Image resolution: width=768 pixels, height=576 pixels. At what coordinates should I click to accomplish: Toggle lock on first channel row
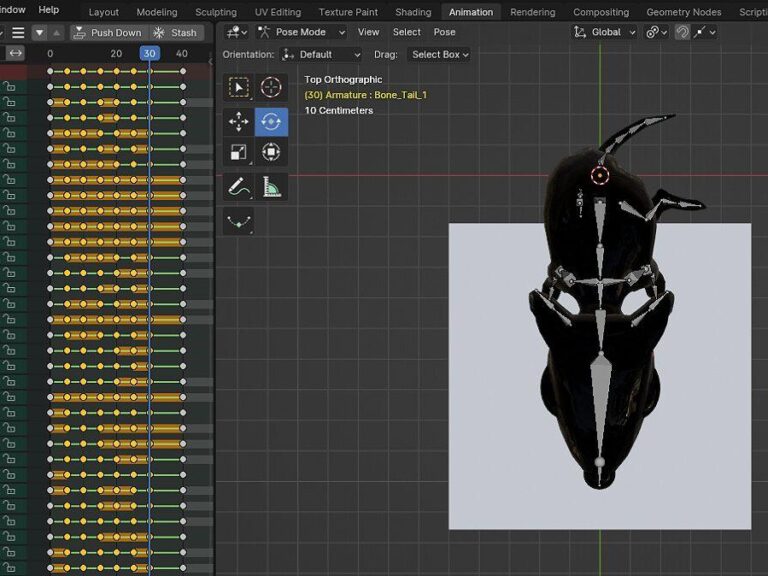click(x=10, y=88)
